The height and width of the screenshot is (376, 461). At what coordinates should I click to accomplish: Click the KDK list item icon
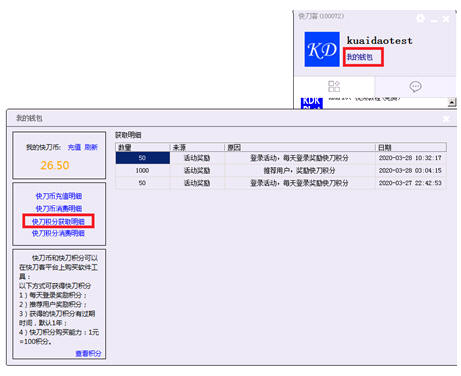312,103
